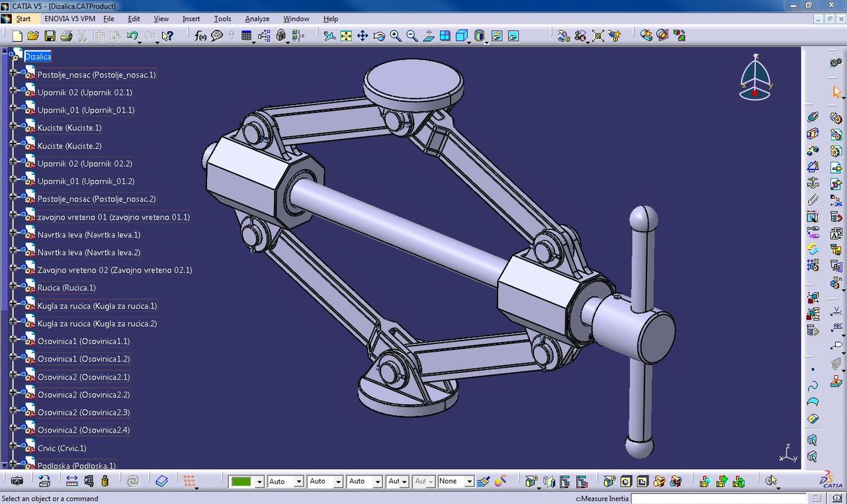
Task: Zoom in with the magnifier plus
Action: pos(396,36)
